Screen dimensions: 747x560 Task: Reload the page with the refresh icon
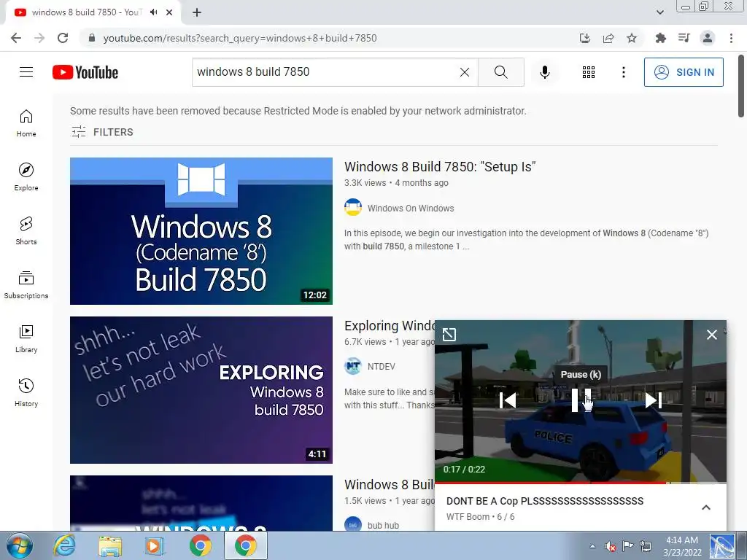(x=63, y=38)
